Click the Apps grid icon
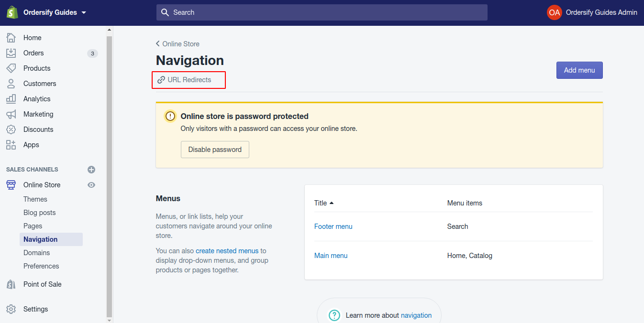The image size is (644, 323). (11, 145)
